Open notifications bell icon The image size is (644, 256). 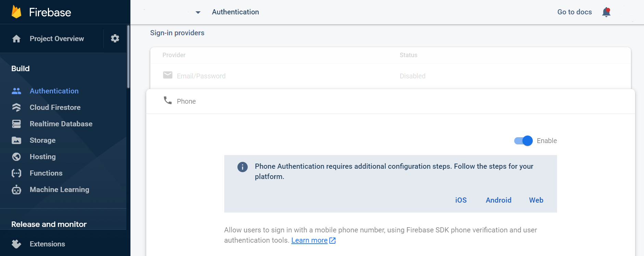click(606, 12)
